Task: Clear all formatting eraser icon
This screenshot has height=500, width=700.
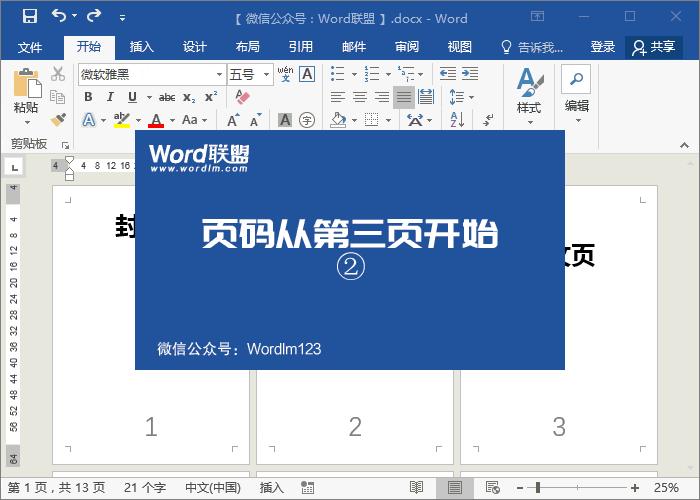Action: pyautogui.click(x=242, y=97)
